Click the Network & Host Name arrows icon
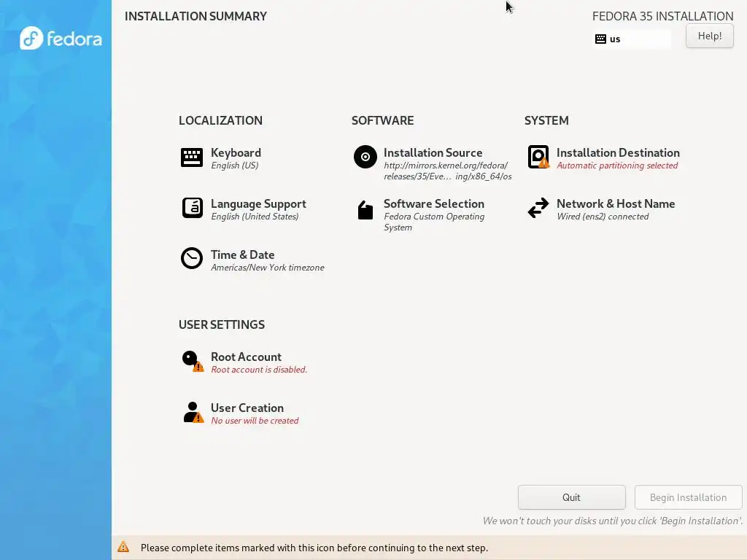 pyautogui.click(x=538, y=208)
